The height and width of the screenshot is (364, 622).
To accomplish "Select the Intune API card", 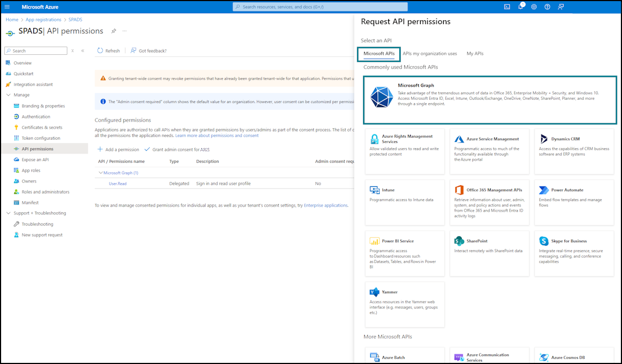I will (405, 202).
